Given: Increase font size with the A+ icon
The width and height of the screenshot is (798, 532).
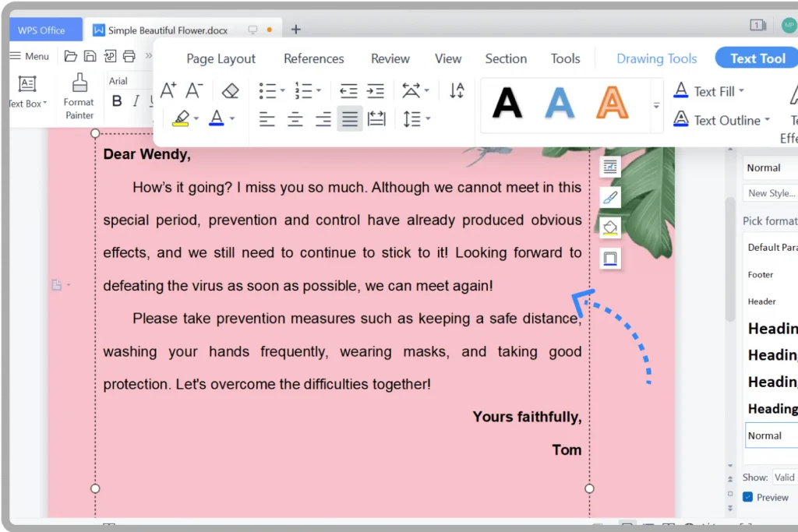Looking at the screenshot, I should pos(168,91).
